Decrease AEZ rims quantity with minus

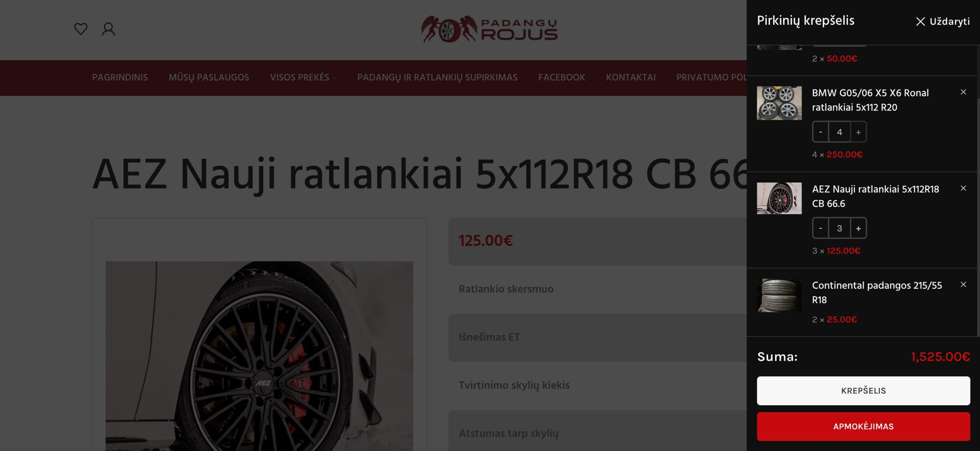pyautogui.click(x=820, y=228)
